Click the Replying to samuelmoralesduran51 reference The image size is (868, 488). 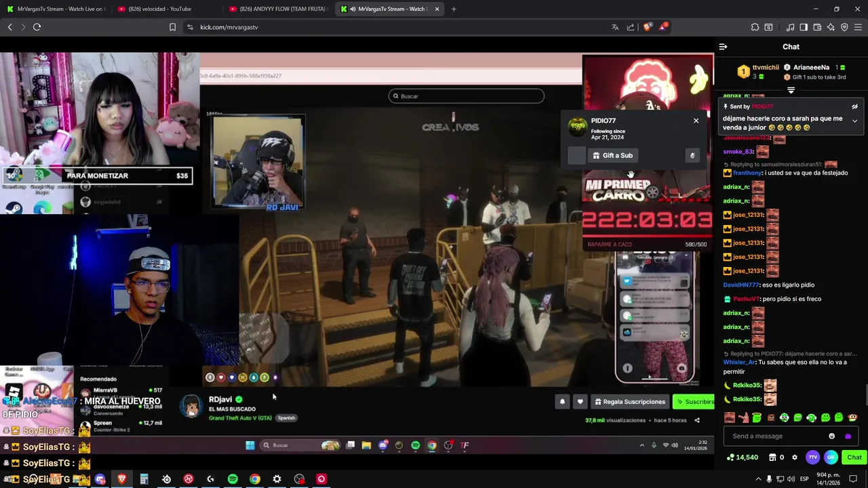point(780,165)
